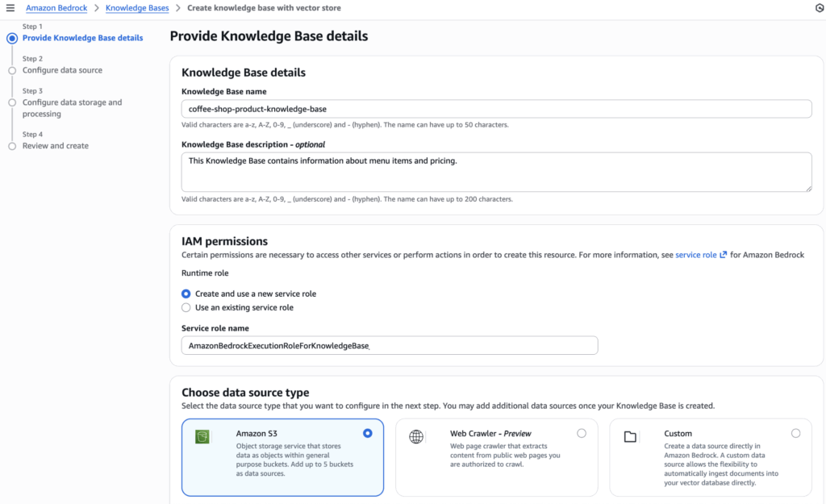Click the Review and create step

coord(56,146)
